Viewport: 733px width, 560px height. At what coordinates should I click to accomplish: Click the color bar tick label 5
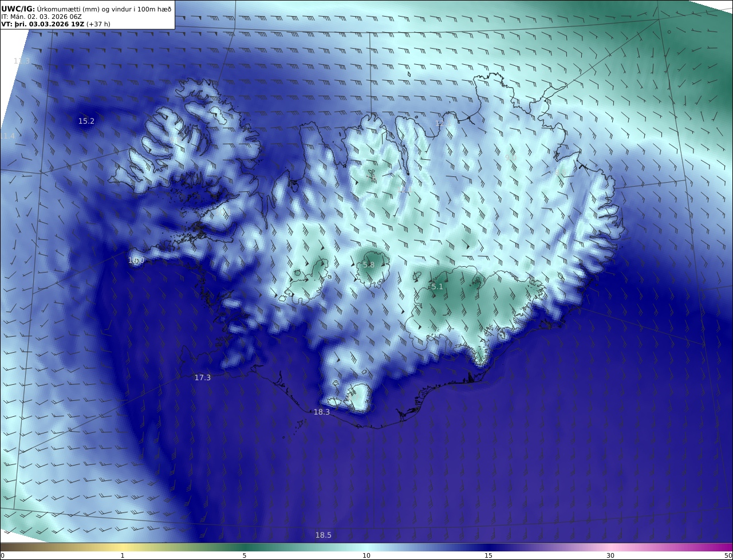(x=245, y=555)
